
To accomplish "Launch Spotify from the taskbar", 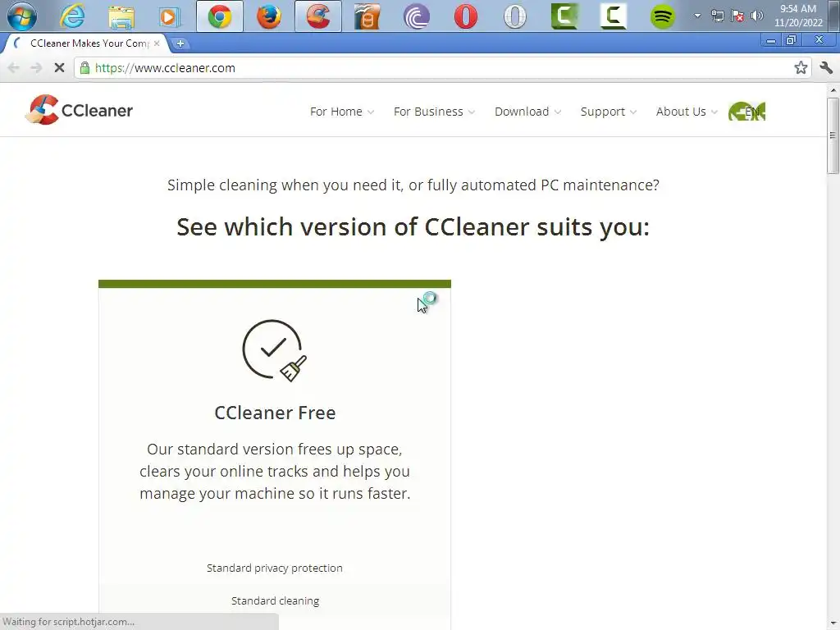I will point(662,16).
